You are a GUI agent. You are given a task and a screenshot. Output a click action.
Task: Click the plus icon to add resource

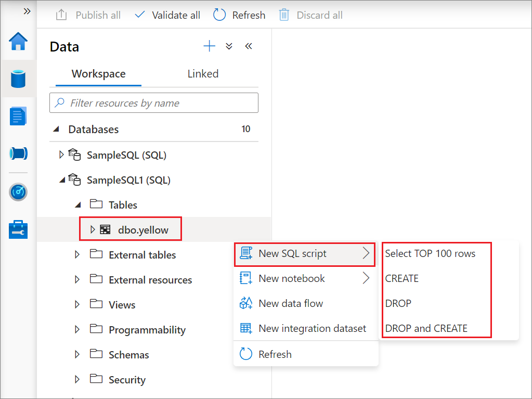(209, 46)
